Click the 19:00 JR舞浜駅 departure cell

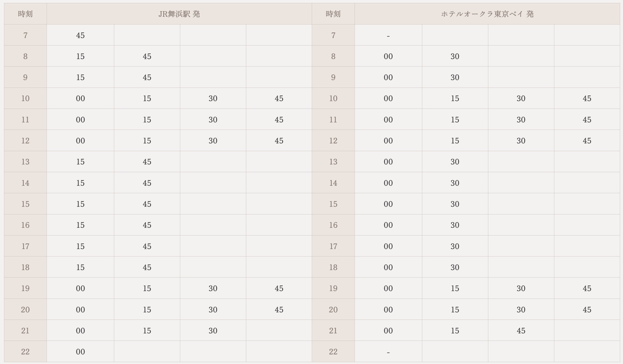tap(80, 288)
